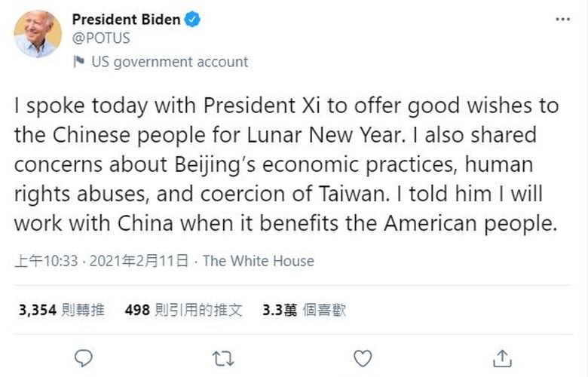This screenshot has height=377, width=588.
Task: Click the 上午10:33 tweet time
Action: click(x=46, y=261)
